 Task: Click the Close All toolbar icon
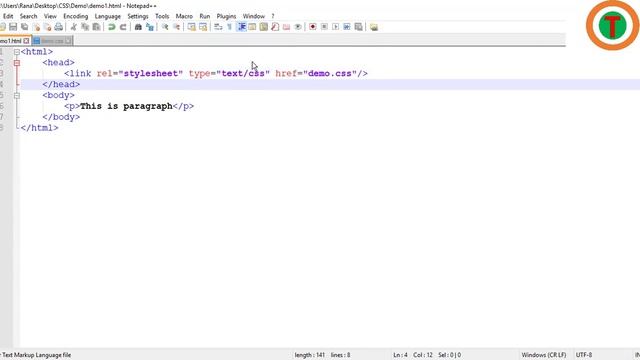47,27
